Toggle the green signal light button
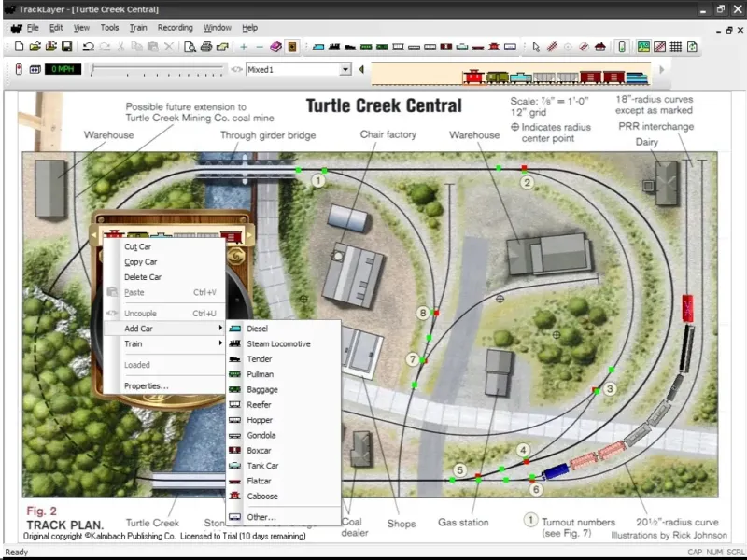Screen dimensions: 747x560 tap(622, 46)
